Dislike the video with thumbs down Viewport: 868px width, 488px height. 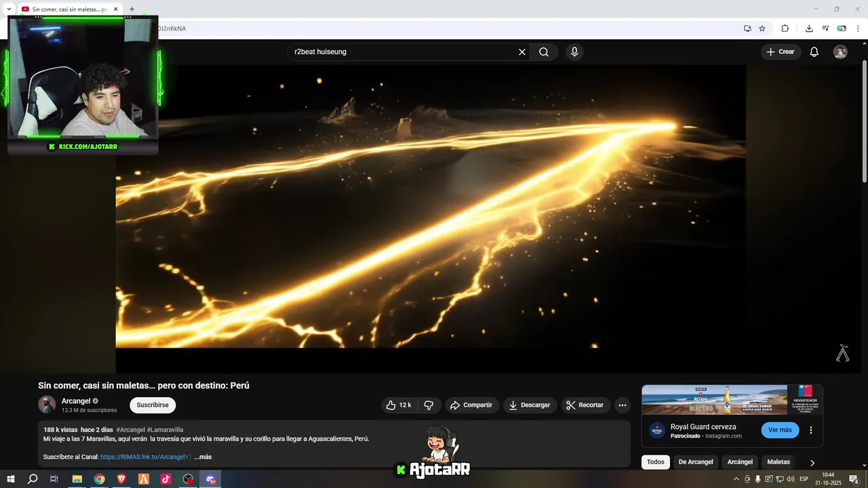[429, 405]
